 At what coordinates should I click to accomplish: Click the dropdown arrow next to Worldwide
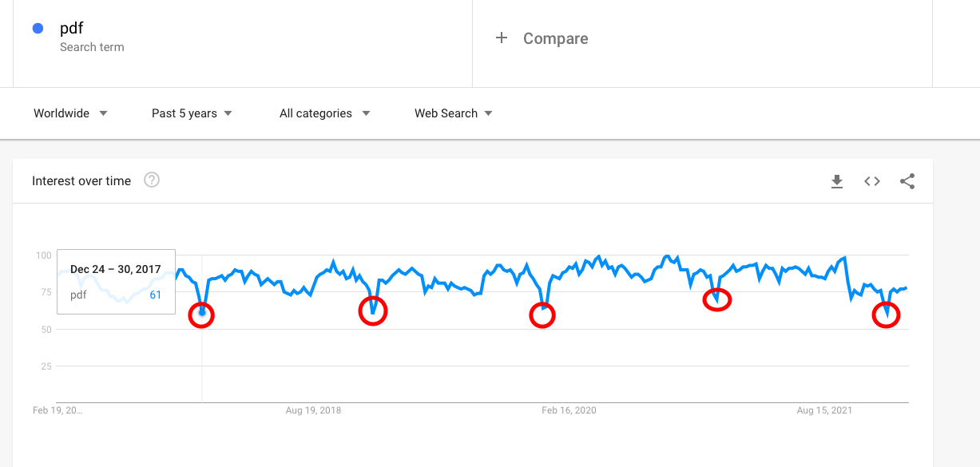(x=104, y=113)
